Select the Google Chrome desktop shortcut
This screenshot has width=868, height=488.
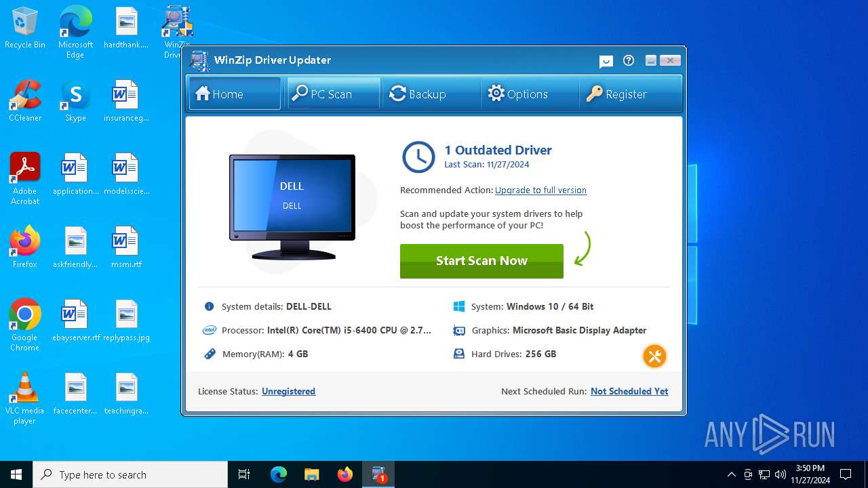(x=25, y=325)
